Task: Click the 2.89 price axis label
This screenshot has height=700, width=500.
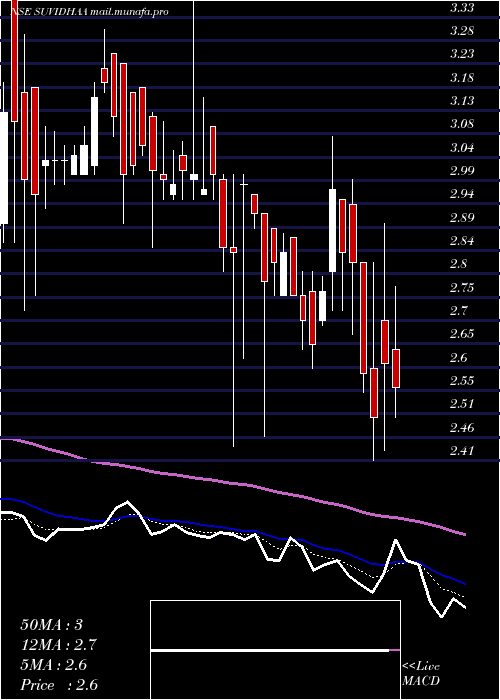Action: [x=461, y=217]
